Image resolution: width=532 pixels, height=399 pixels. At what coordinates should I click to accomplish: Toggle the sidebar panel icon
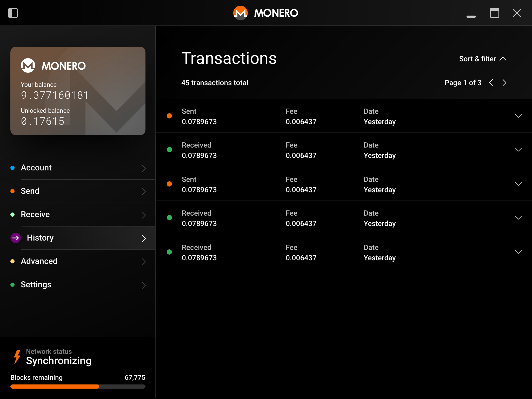coord(13,13)
